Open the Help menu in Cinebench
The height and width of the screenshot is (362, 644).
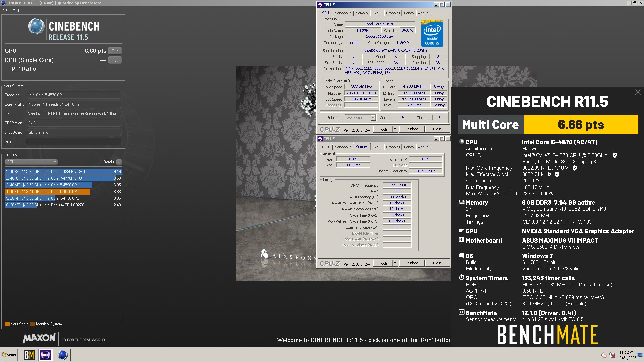click(16, 10)
